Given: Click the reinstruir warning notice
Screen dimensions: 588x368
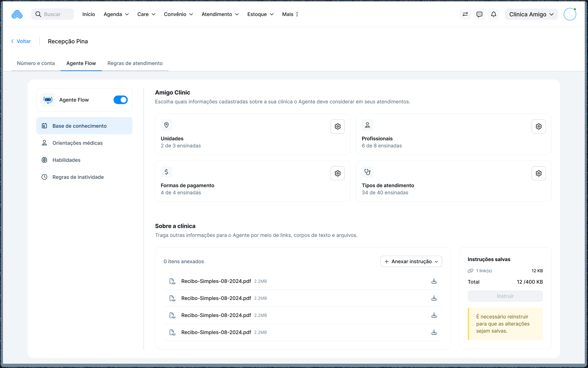Looking at the screenshot, I should tap(505, 324).
